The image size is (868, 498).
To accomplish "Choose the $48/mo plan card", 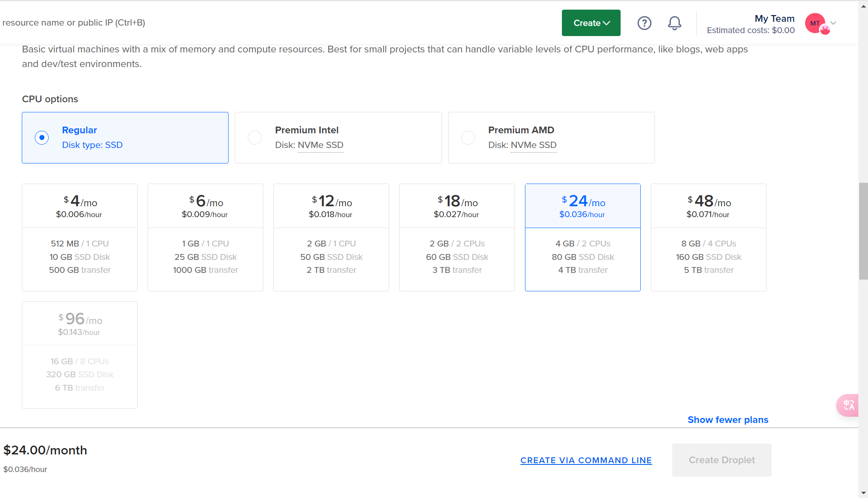I will pyautogui.click(x=709, y=237).
